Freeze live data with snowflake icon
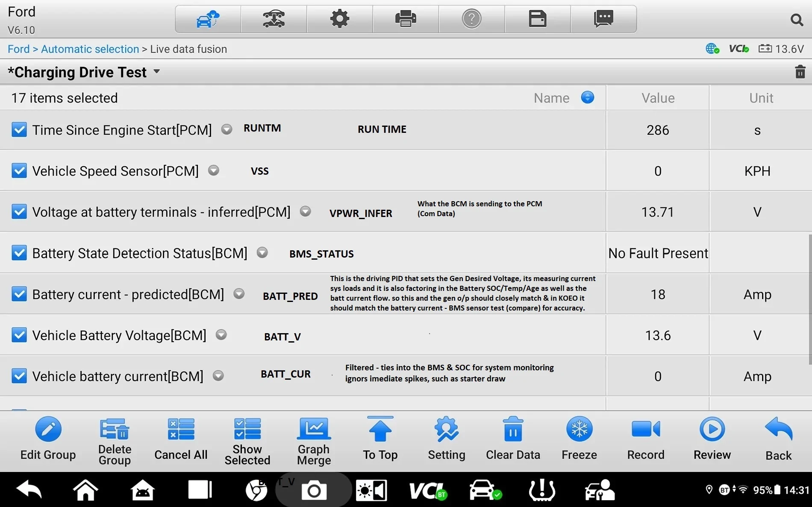The width and height of the screenshot is (812, 507). click(x=580, y=429)
